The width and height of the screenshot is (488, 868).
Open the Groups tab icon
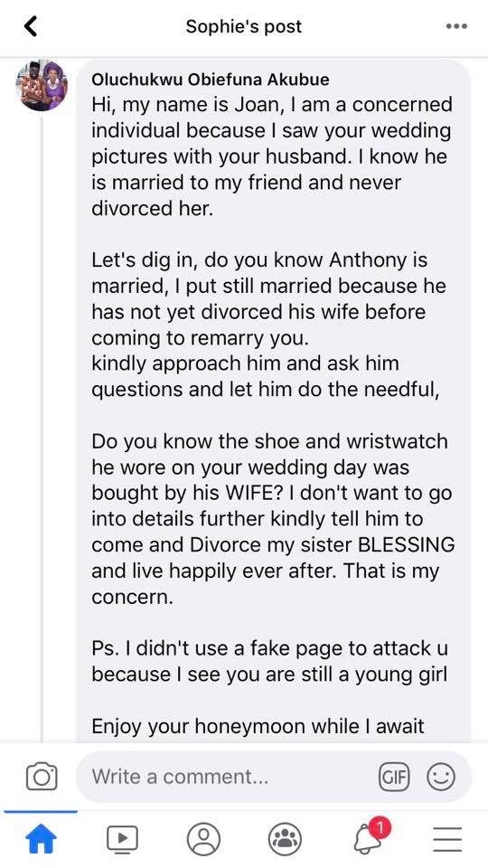(285, 839)
